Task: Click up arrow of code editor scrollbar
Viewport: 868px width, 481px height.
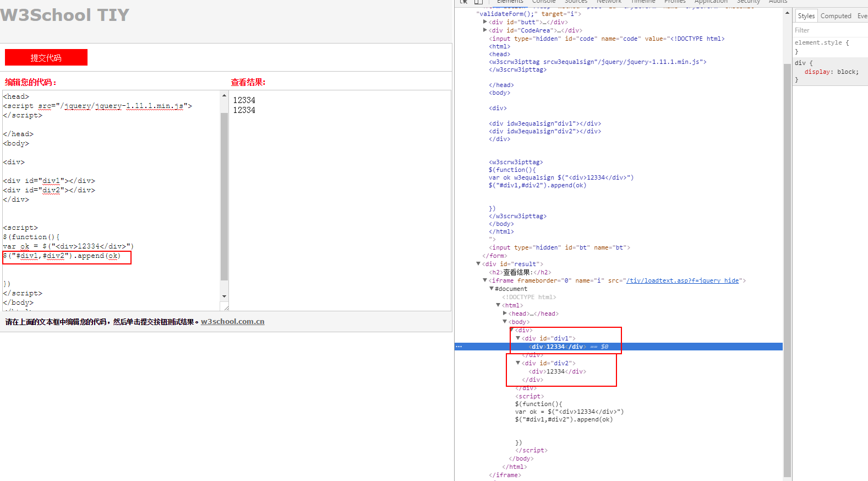Action: point(224,95)
